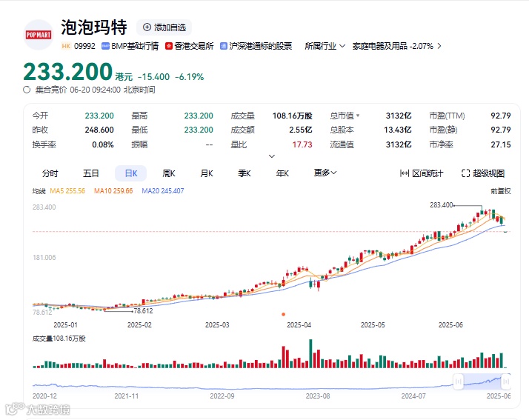Click the stock code 09992

(84, 46)
